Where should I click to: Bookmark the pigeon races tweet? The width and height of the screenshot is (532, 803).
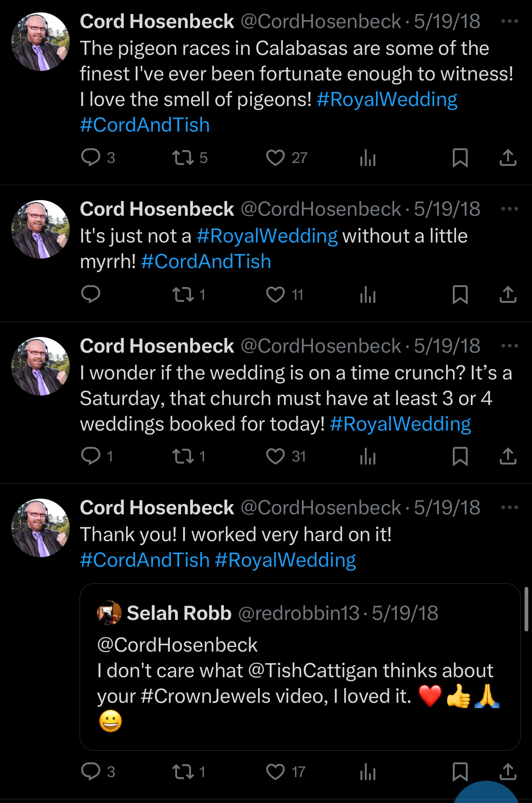point(460,158)
